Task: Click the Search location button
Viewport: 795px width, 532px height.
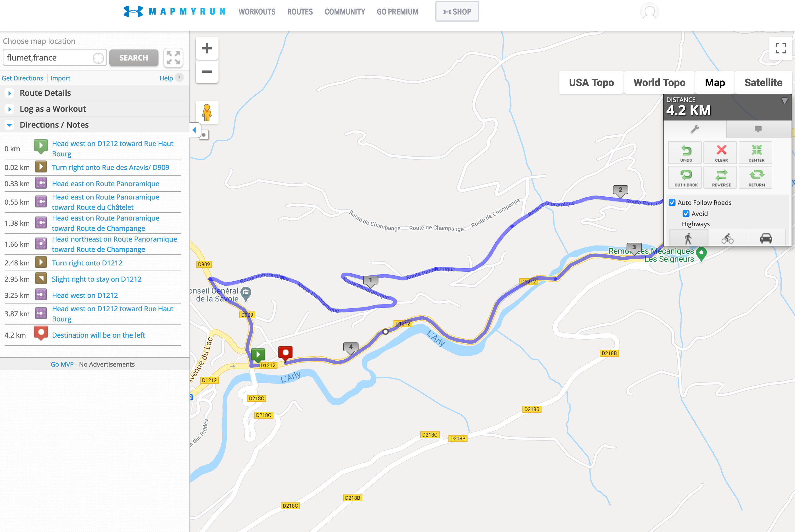Action: (133, 58)
